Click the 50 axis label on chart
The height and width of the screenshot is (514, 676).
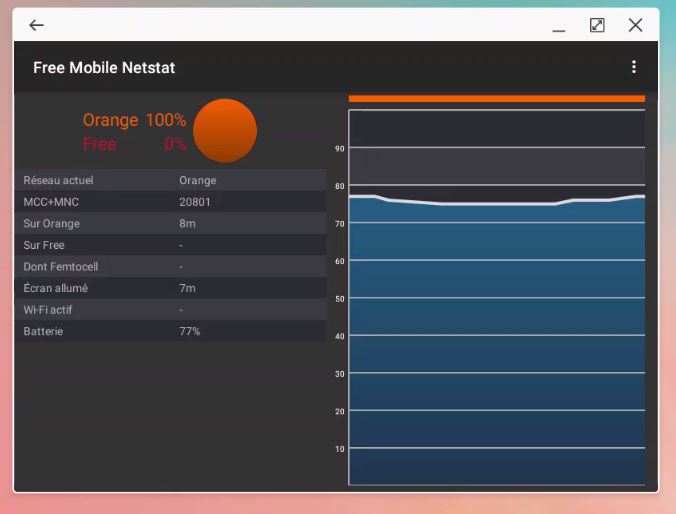pyautogui.click(x=340, y=299)
